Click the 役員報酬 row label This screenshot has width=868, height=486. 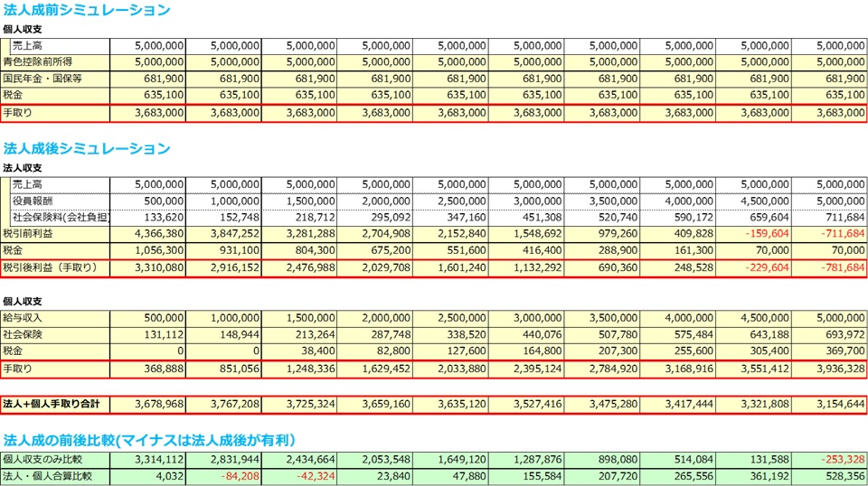(33, 201)
